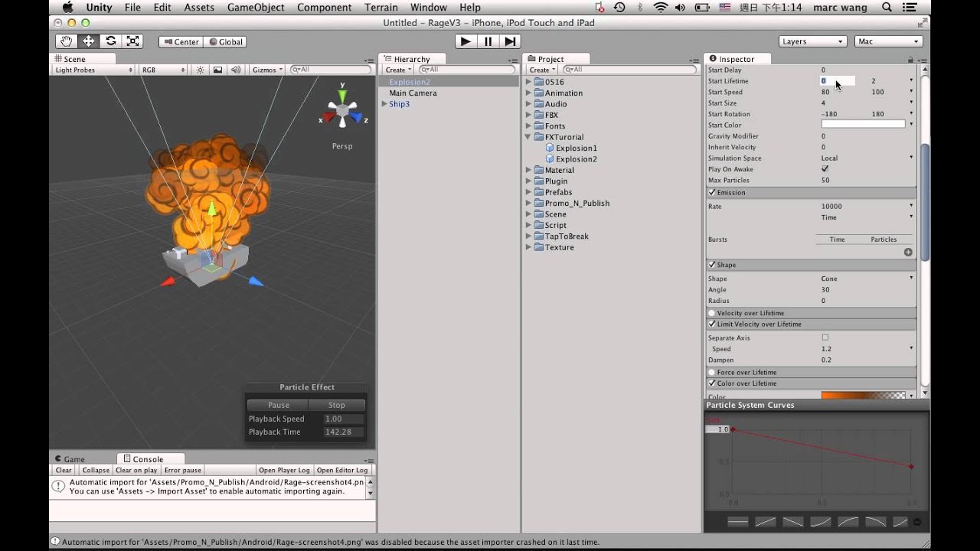Expand the 0516 folder in Project
The height and width of the screenshot is (551, 980).
point(528,82)
